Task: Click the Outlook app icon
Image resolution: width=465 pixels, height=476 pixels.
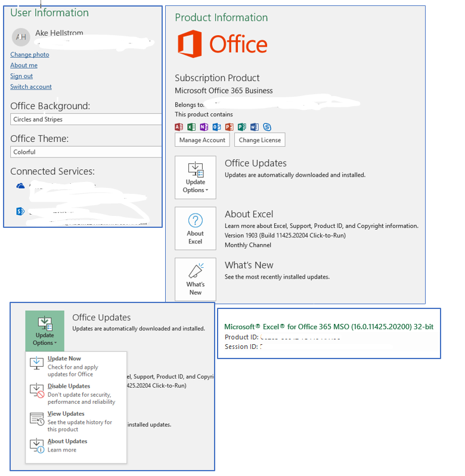Action: point(216,127)
